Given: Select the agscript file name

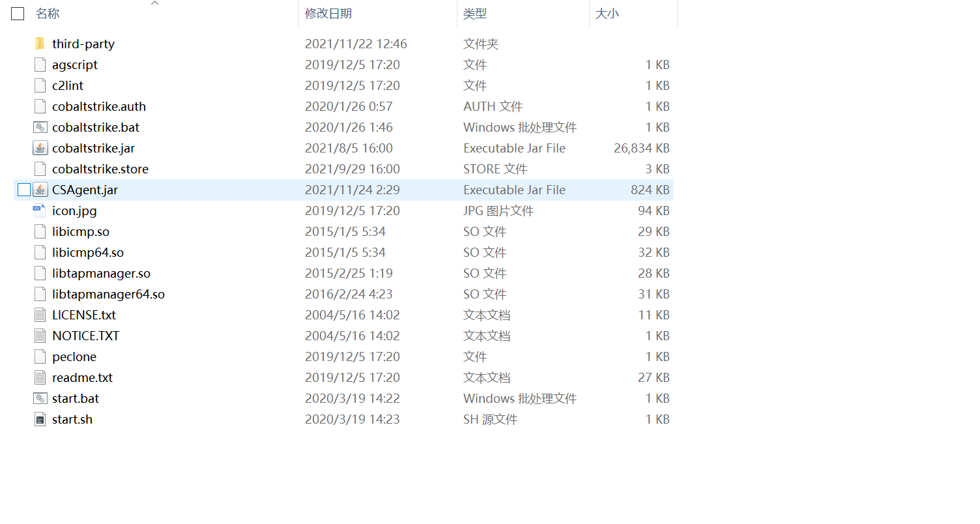Looking at the screenshot, I should pyautogui.click(x=75, y=65).
